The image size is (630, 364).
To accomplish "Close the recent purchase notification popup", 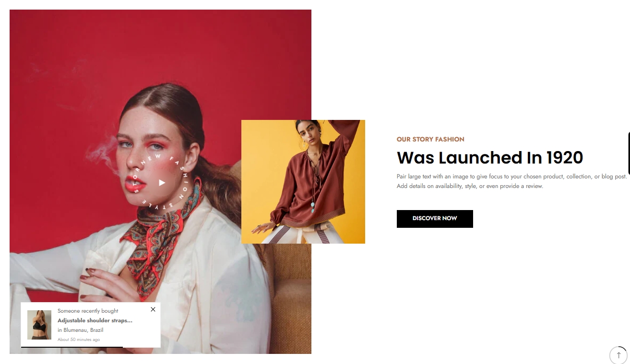I will [153, 309].
